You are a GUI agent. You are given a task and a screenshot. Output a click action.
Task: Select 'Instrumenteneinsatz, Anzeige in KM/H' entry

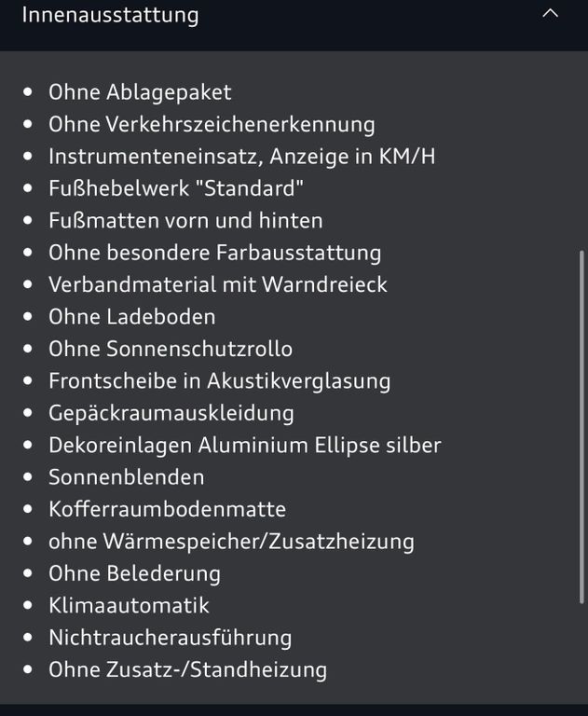tap(241, 157)
